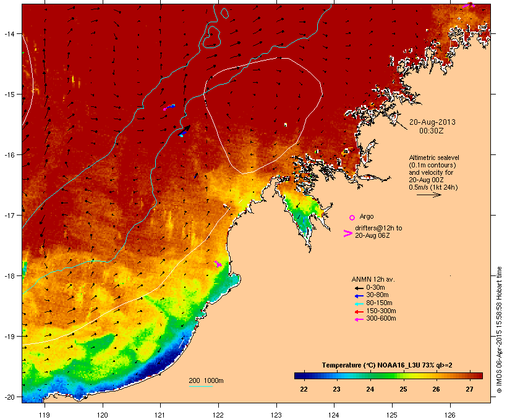Click the '20-Aug 06Z' drifters legend line
The image size is (507, 420).
coord(372,235)
